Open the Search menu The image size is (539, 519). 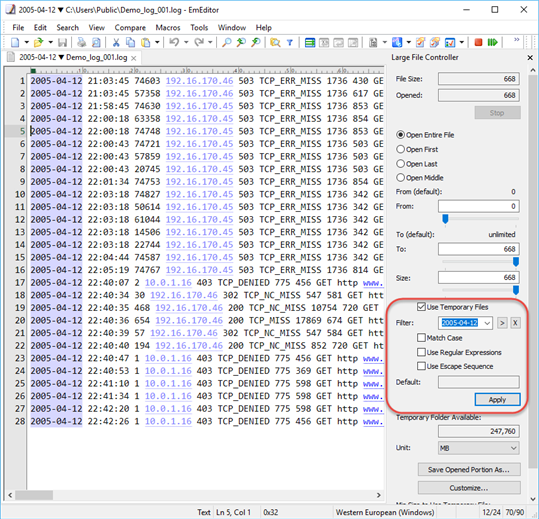click(67, 27)
